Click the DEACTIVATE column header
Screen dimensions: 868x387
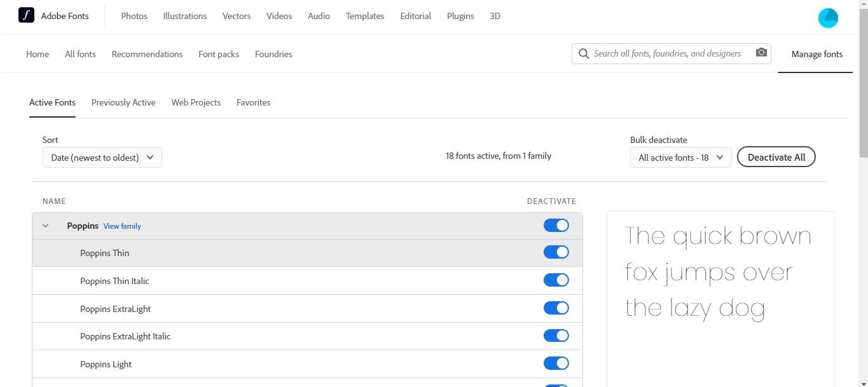pos(551,201)
